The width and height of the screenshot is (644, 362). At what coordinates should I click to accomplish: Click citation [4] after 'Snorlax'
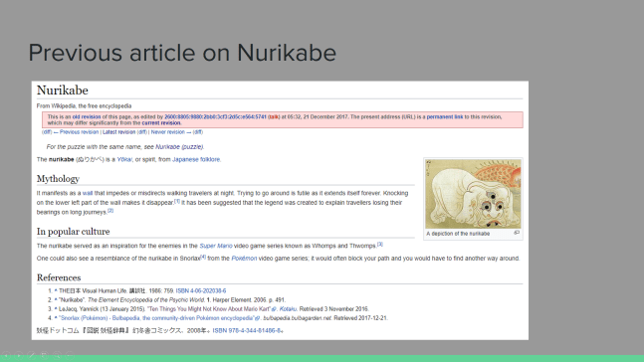[x=203, y=257]
